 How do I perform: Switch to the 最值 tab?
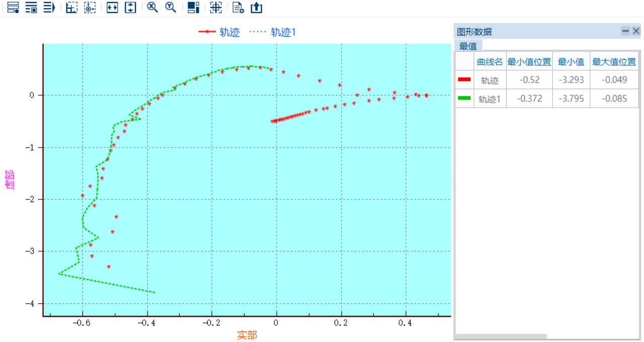click(468, 46)
